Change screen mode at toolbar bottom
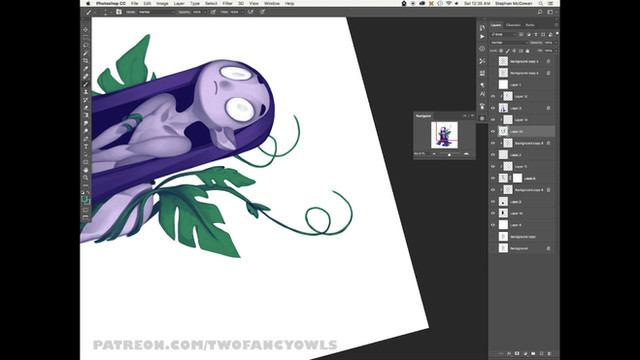 click(x=85, y=218)
